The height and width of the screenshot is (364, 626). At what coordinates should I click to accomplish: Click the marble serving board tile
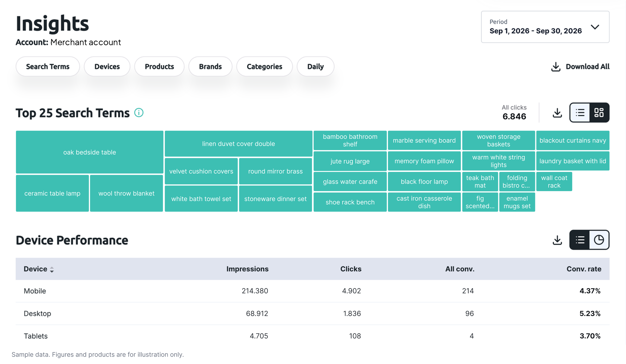[x=424, y=141]
